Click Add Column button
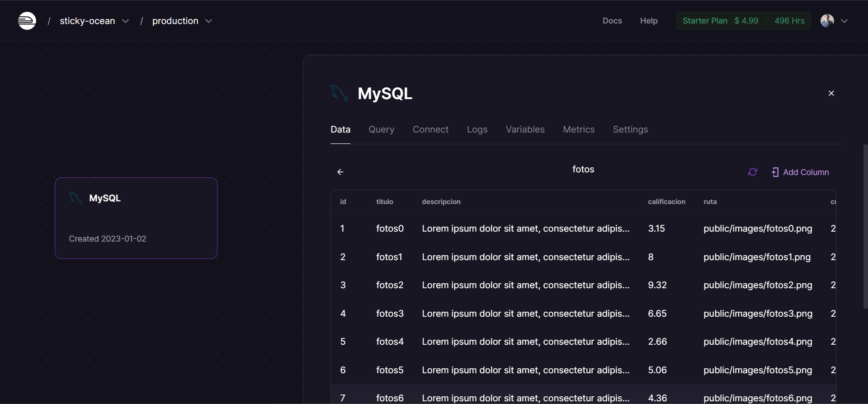The width and height of the screenshot is (868, 404). [800, 172]
